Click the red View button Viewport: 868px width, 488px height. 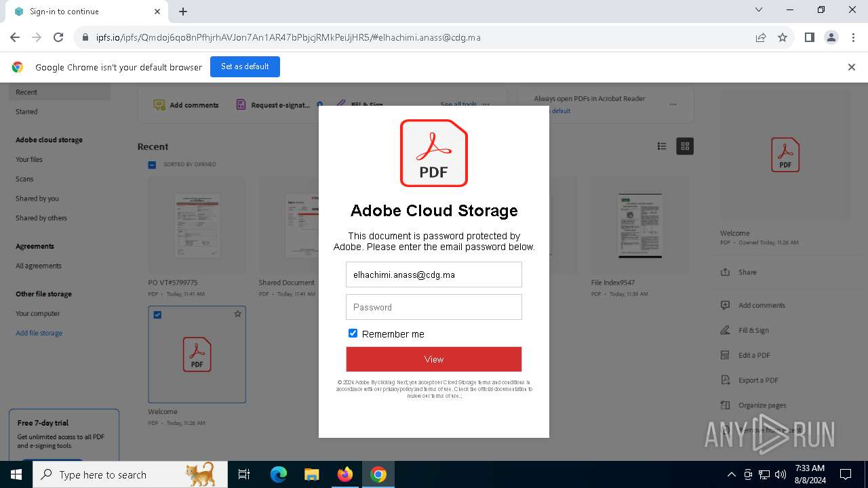[434, 359]
